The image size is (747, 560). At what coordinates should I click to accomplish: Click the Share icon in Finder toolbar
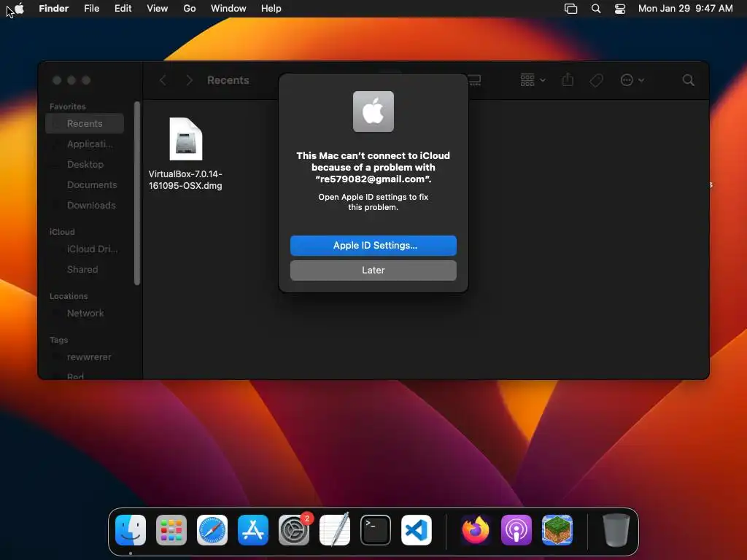[x=568, y=80]
